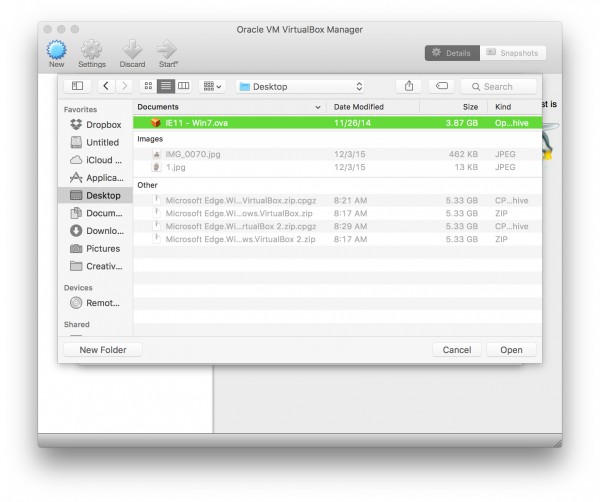Sort by Size column

[453, 107]
